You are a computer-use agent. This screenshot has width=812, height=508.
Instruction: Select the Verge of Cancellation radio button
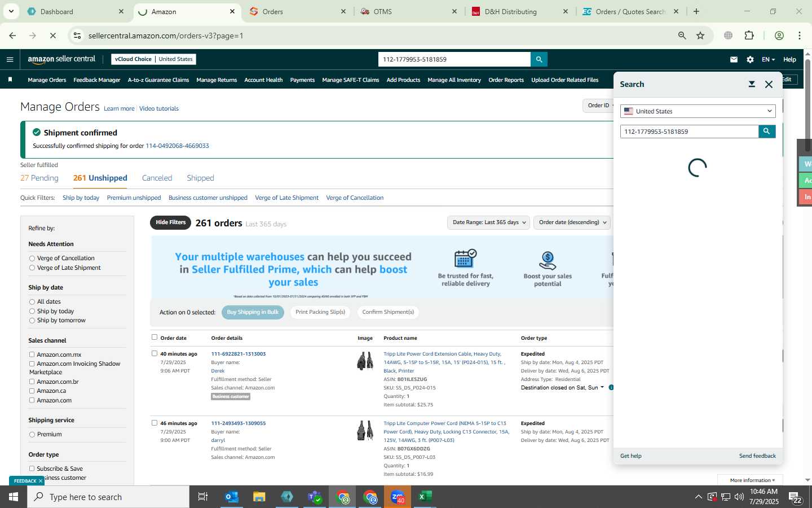(x=32, y=259)
